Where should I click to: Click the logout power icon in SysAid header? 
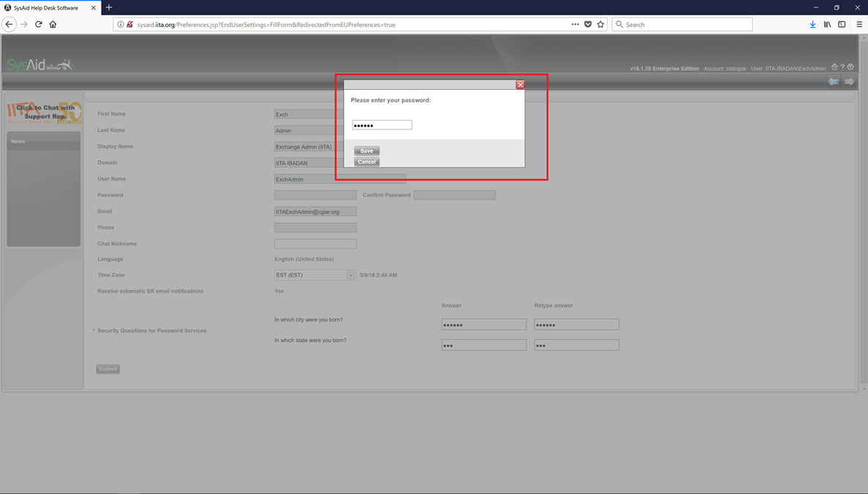[x=850, y=66]
